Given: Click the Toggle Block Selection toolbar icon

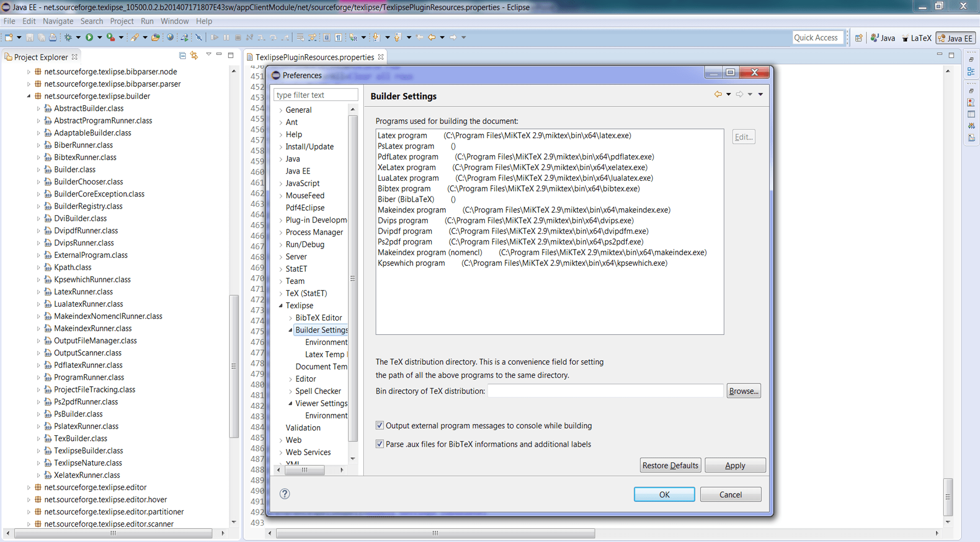Looking at the screenshot, I should [x=327, y=37].
